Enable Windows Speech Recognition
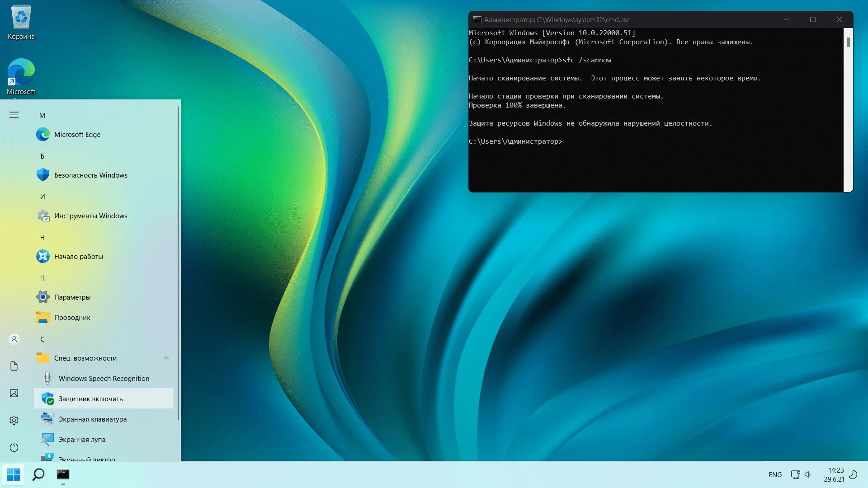Image resolution: width=868 pixels, height=488 pixels. point(104,378)
